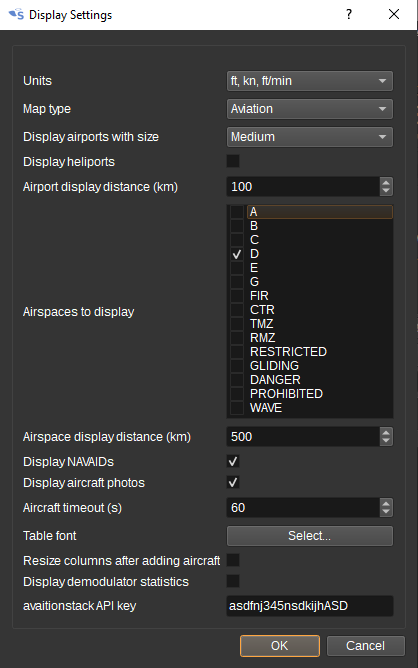This screenshot has height=668, width=418.
Task: Click the aviationstack API key field
Action: pyautogui.click(x=310, y=606)
